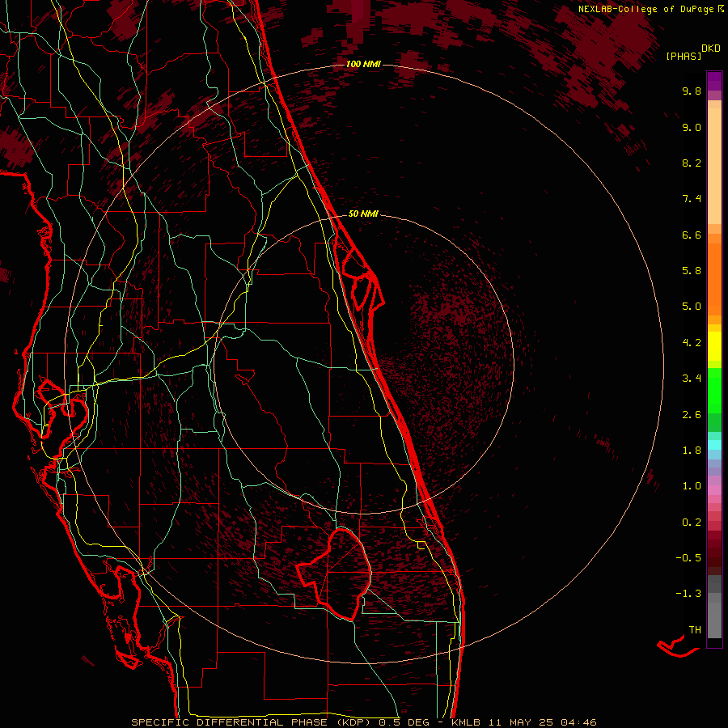Click the 1.0 scale value
The image size is (728, 728).
pos(692,486)
